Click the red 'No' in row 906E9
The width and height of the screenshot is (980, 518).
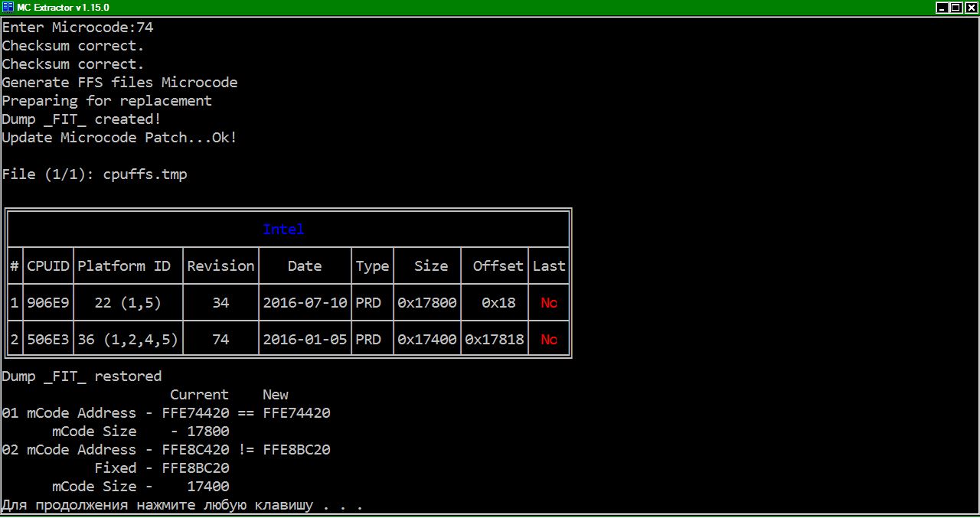point(549,303)
